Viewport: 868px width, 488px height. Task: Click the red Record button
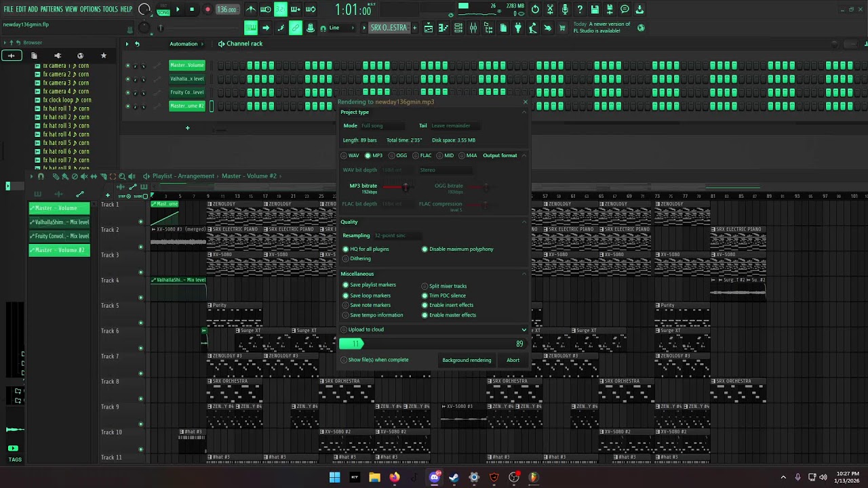[208, 9]
